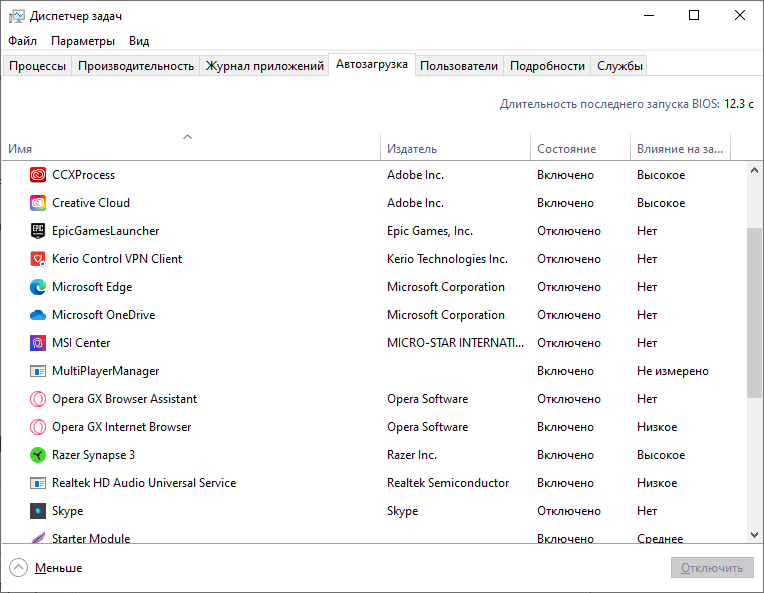The height and width of the screenshot is (593, 764).
Task: Click the Razer Synapse 3 green icon
Action: coord(38,455)
